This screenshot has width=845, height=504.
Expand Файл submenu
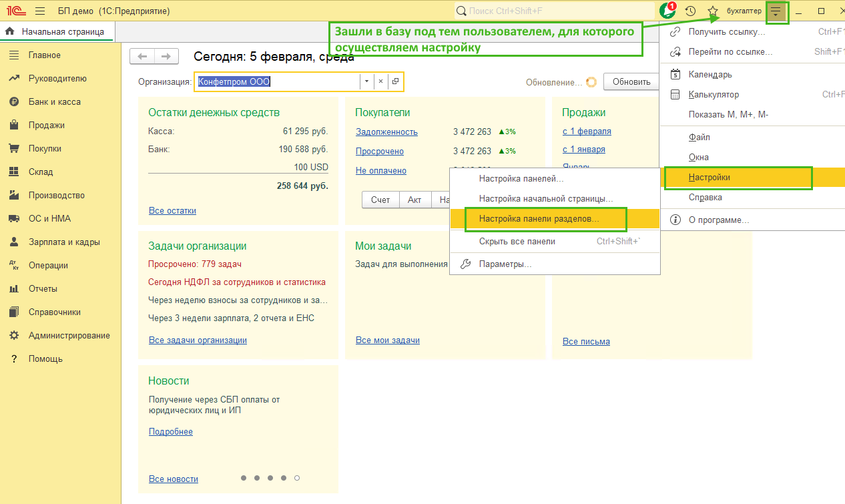click(752, 138)
